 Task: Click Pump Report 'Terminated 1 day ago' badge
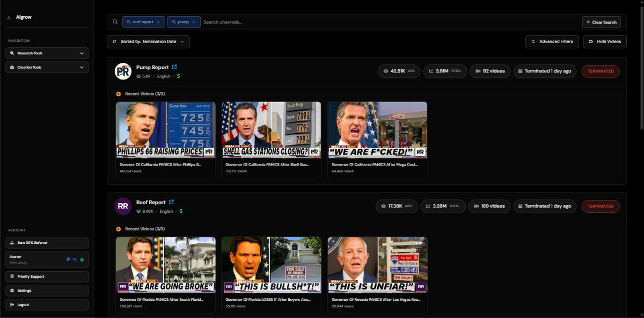point(545,71)
